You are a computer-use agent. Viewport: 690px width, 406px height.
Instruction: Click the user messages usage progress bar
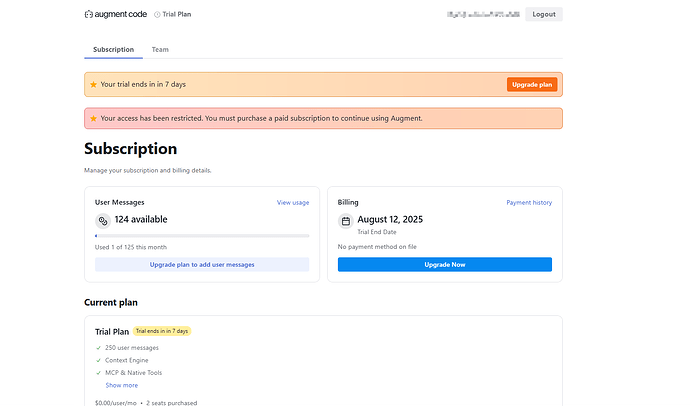click(x=202, y=236)
